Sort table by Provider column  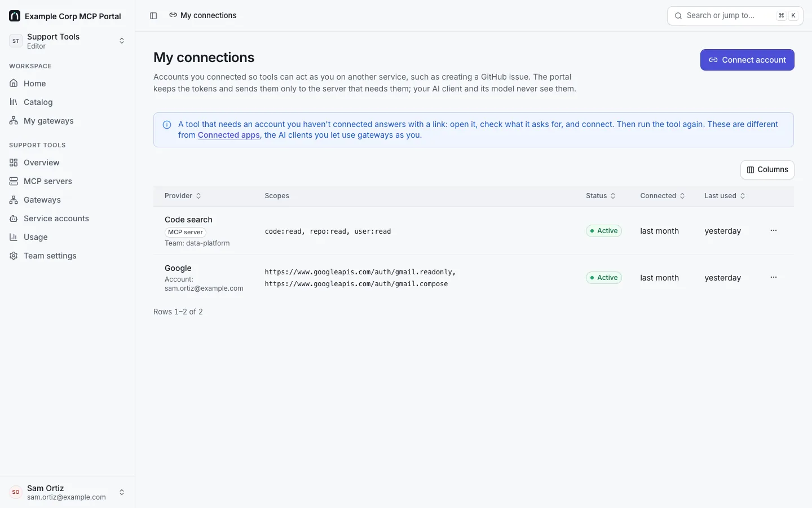[x=183, y=196]
